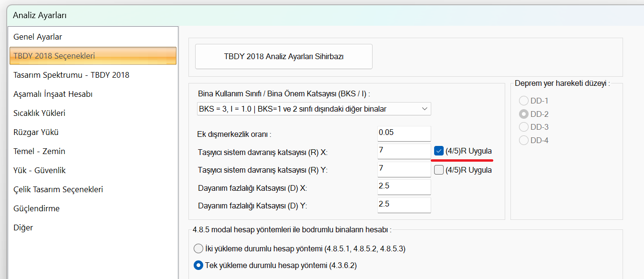Select the DD-2 earthquake level radio

click(524, 114)
